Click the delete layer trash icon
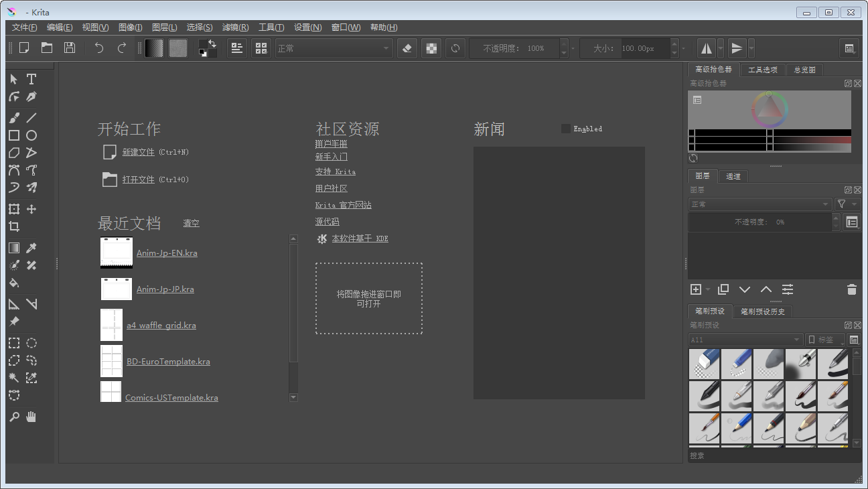868x489 pixels. [x=851, y=289]
